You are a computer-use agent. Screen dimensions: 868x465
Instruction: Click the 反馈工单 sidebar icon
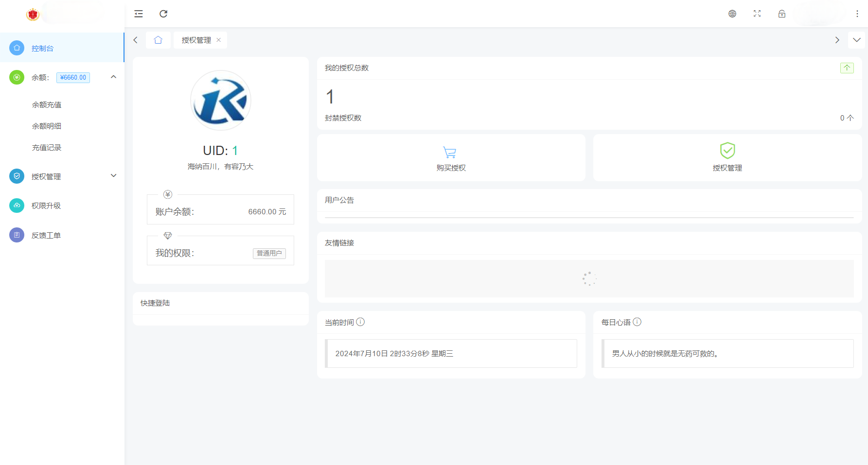point(17,235)
